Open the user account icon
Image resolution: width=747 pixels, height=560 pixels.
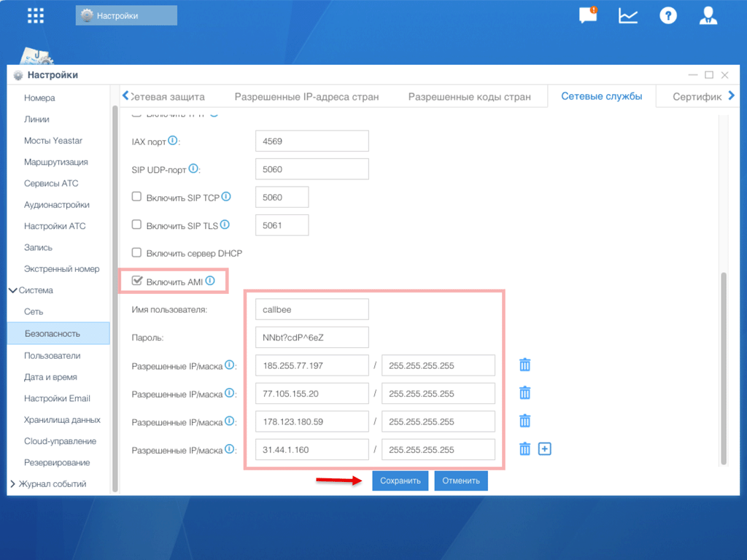[x=708, y=15]
